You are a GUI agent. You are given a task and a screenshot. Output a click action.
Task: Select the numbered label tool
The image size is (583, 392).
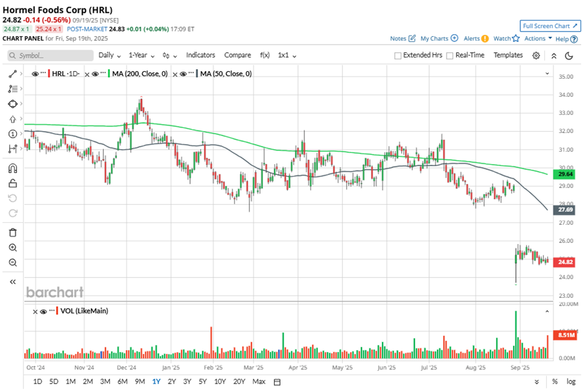pyautogui.click(x=13, y=134)
